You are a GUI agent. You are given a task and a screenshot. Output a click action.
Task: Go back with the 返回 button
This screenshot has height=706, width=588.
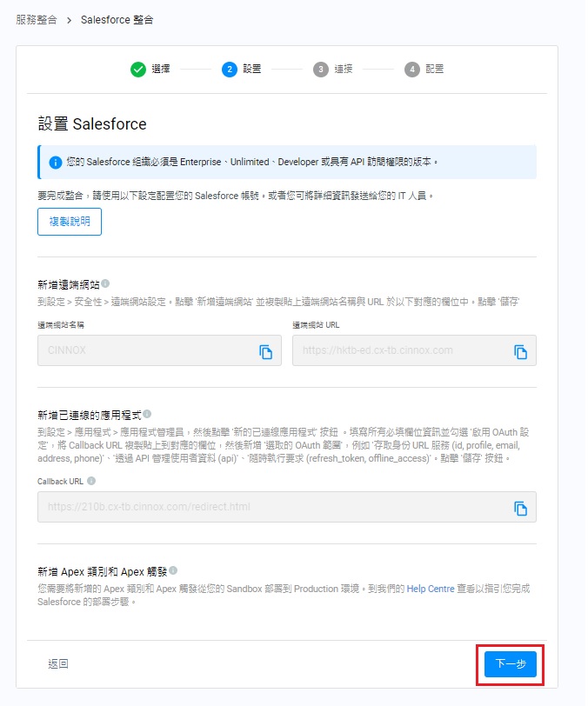point(58,664)
